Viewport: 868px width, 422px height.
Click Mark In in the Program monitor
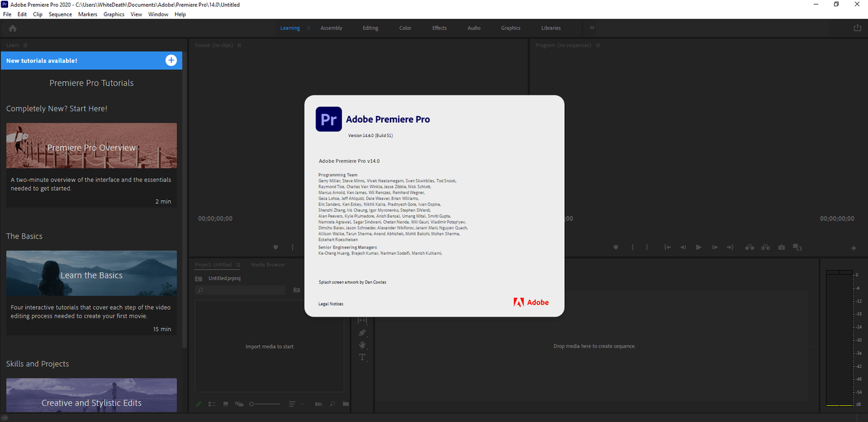[633, 248]
